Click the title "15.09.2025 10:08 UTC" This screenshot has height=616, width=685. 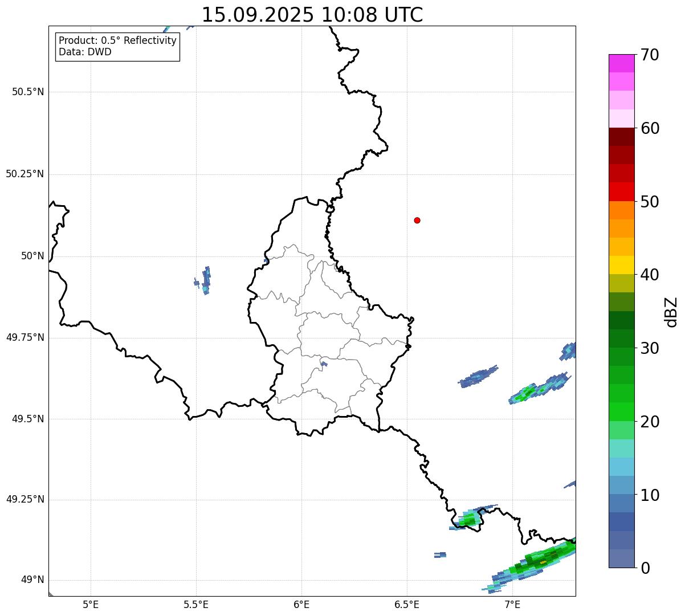point(312,15)
